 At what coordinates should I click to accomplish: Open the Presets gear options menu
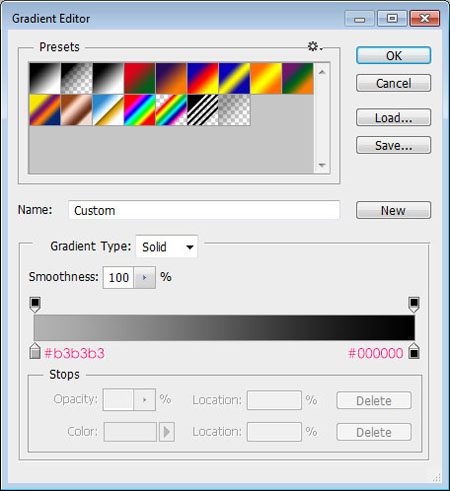point(314,46)
